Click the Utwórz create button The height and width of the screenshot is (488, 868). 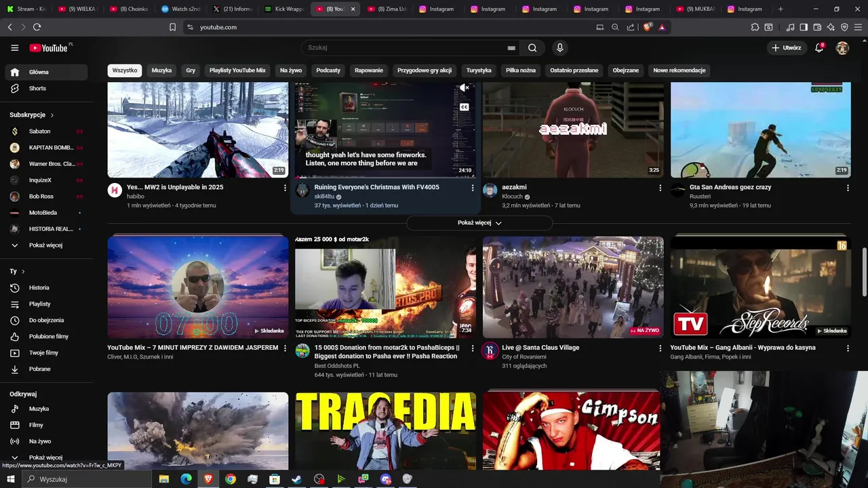[x=787, y=48]
